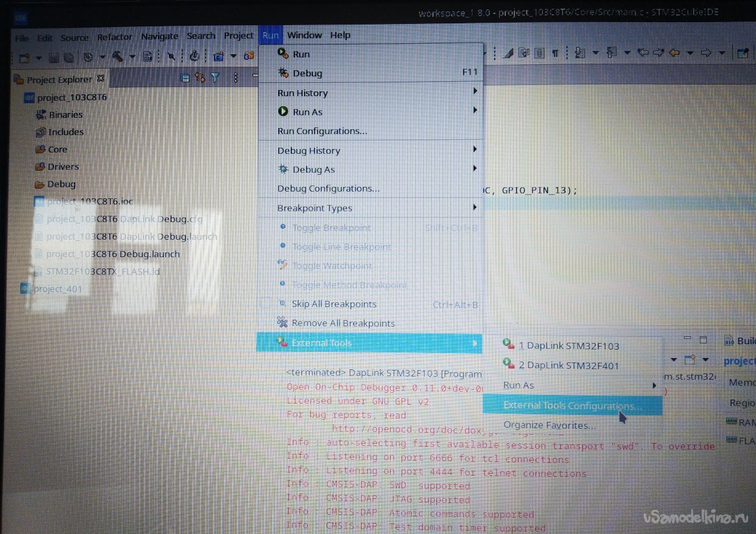Click the Save All toolbar icon
756x534 pixels.
tap(69, 57)
